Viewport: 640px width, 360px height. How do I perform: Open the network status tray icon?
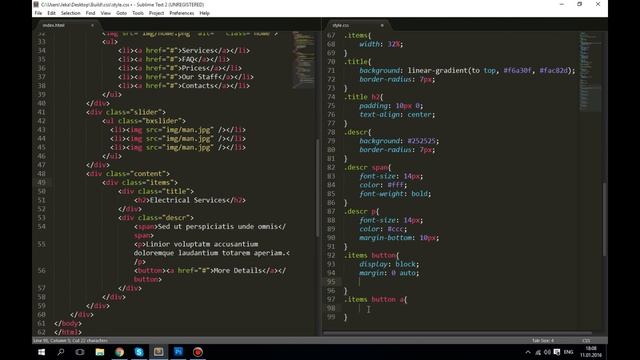(538, 352)
